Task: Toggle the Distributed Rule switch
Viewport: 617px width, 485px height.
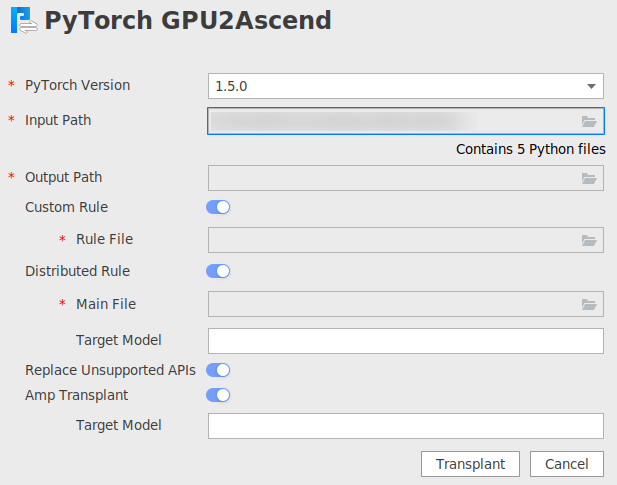Action: pyautogui.click(x=218, y=271)
